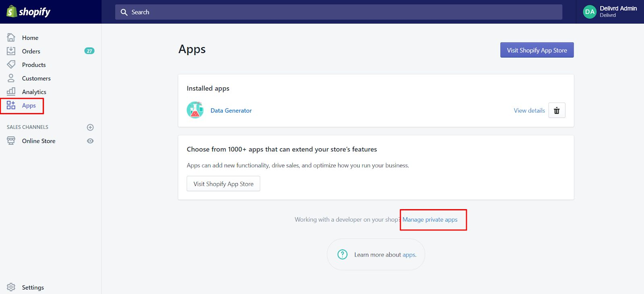Click the Customers person icon
The image size is (644, 294).
coord(11,78)
